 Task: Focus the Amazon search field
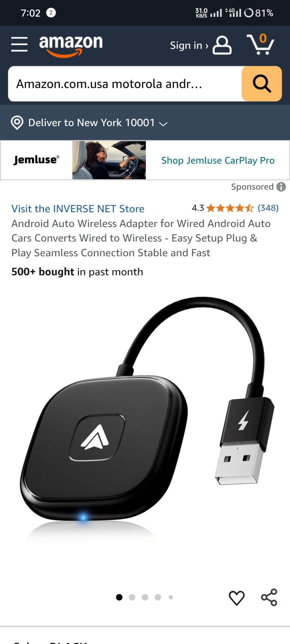[125, 84]
